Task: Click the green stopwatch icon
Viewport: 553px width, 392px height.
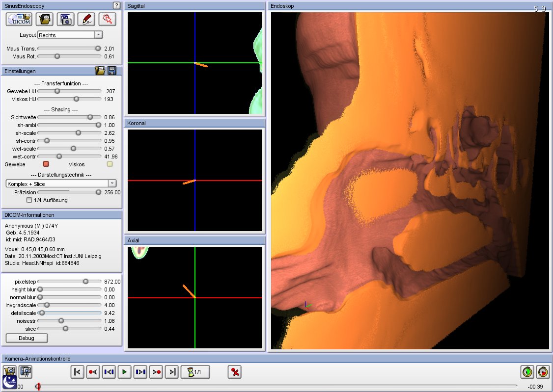Action: tap(527, 372)
